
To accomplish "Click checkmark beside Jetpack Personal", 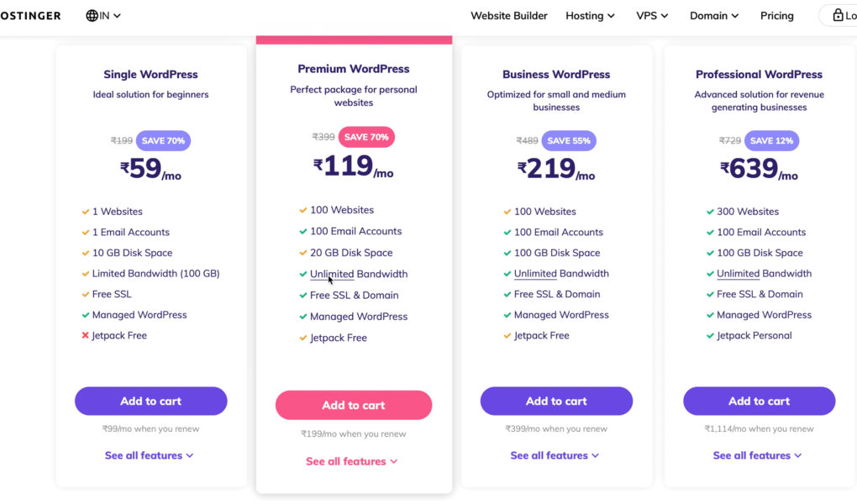I will click(x=710, y=336).
